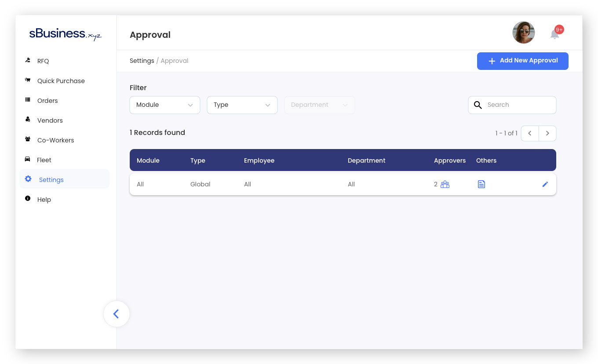Screen dimensions: 598x364
Task: Go to next page of records
Action: click(547, 133)
